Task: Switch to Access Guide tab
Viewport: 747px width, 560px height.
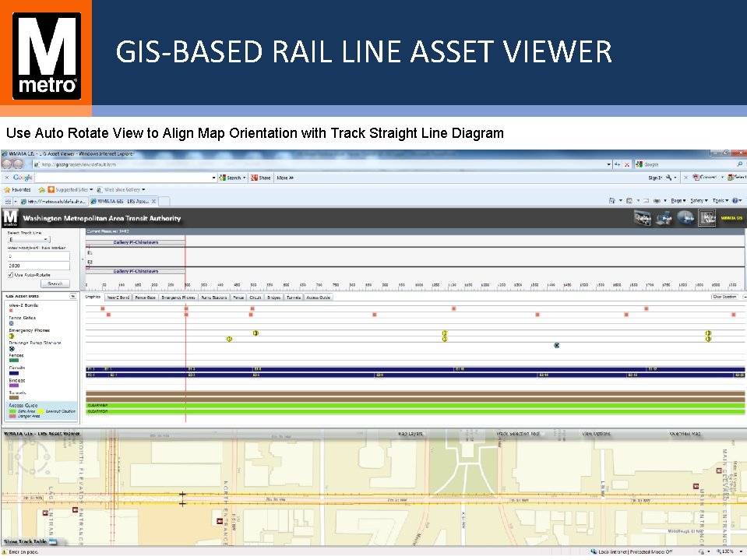Action: (319, 298)
